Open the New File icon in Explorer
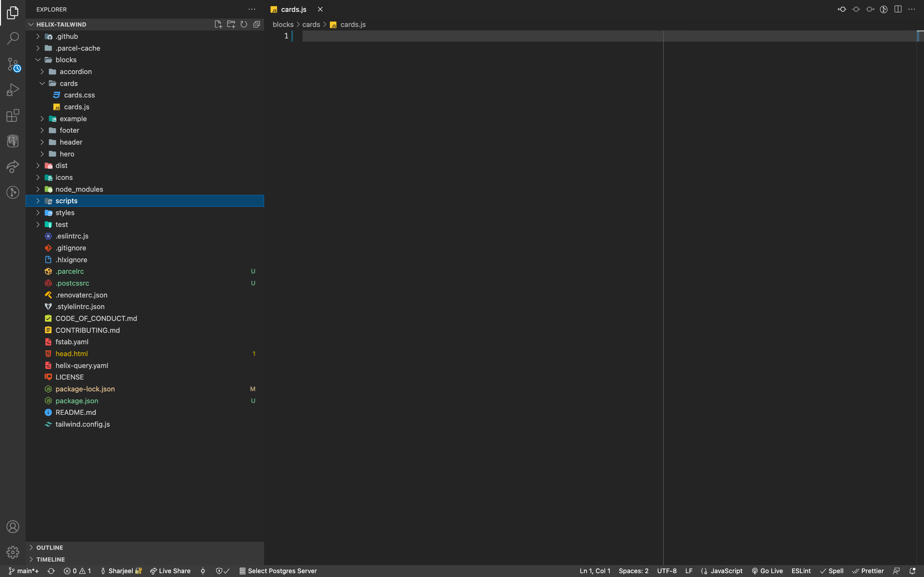The width and height of the screenshot is (924, 577). click(x=218, y=24)
